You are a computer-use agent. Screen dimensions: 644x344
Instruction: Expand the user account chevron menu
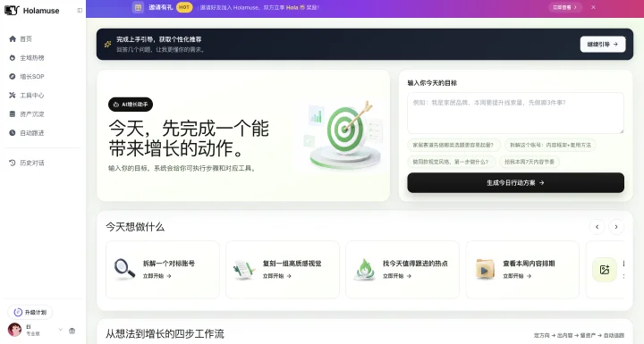tap(61, 330)
